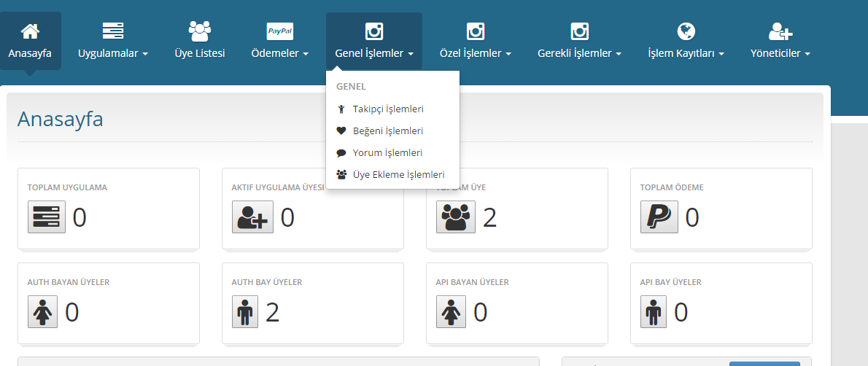Click the Anasayfa home icon
This screenshot has height=366, width=868.
(30, 31)
